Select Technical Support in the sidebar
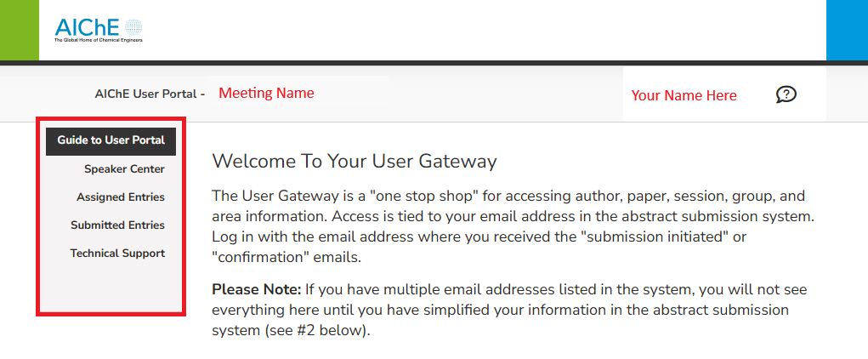Viewport: 868px width, 359px height. pos(117,254)
